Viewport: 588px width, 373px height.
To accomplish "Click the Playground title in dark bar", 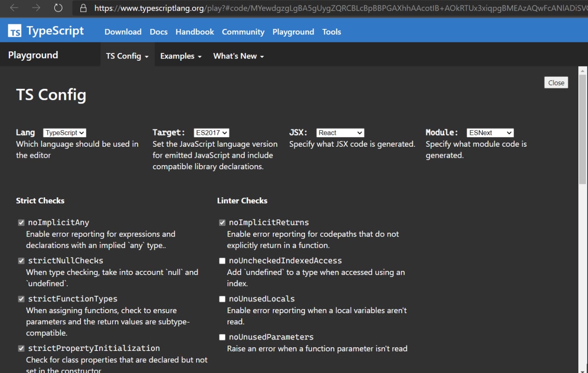I will (33, 55).
